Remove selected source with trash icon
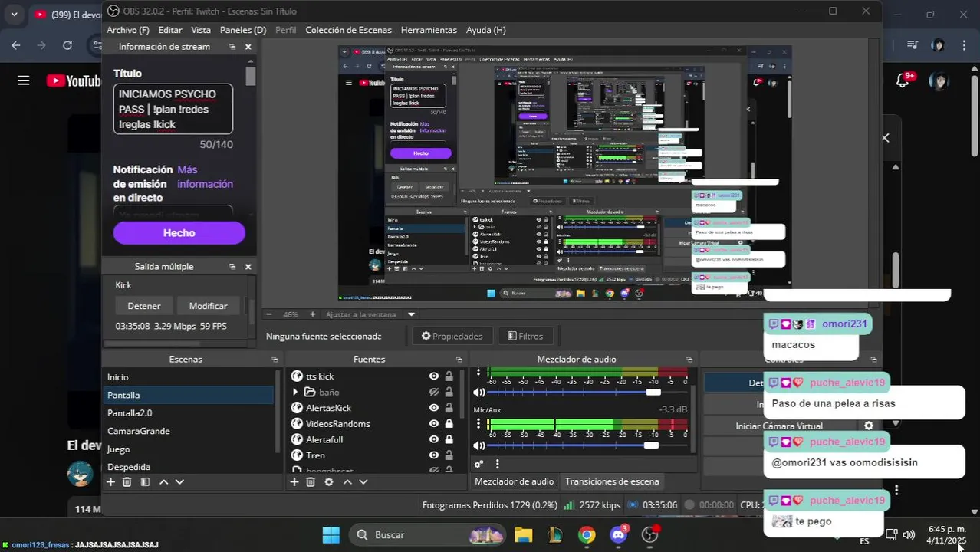This screenshot has width=980, height=552. pos(311,482)
